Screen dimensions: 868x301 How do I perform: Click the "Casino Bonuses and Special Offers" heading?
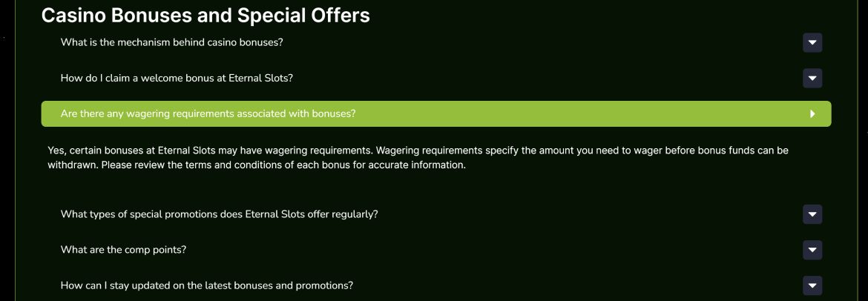pyautogui.click(x=206, y=15)
